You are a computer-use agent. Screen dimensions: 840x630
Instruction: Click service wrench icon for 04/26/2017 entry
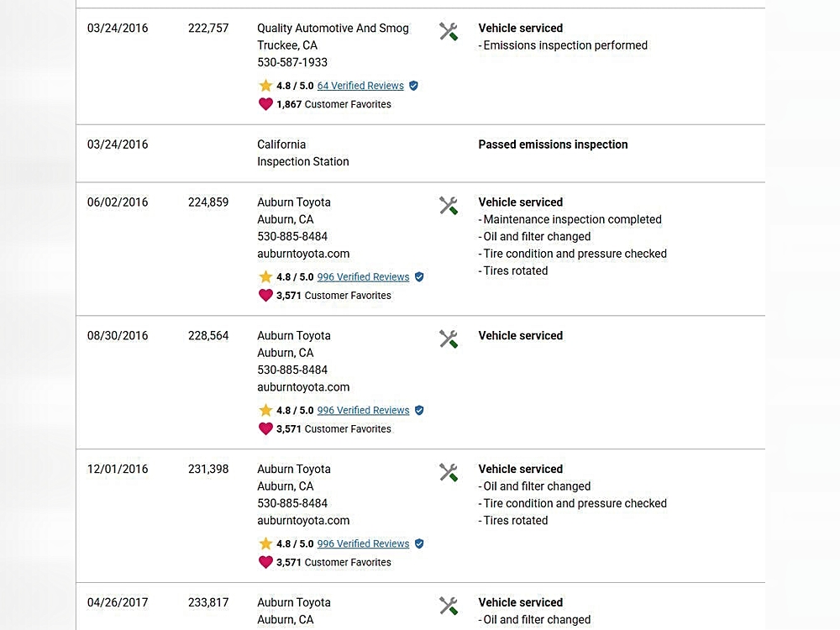(449, 606)
